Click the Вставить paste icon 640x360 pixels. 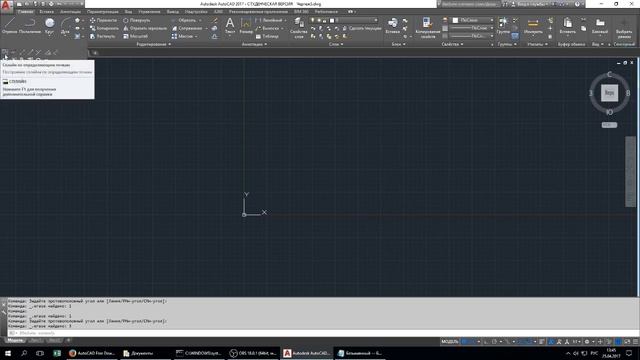click(x=567, y=25)
